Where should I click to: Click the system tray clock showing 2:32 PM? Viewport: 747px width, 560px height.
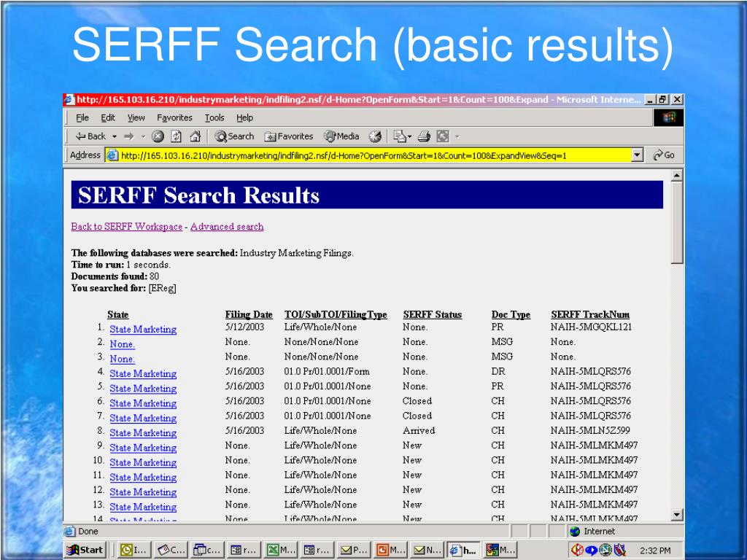(655, 551)
